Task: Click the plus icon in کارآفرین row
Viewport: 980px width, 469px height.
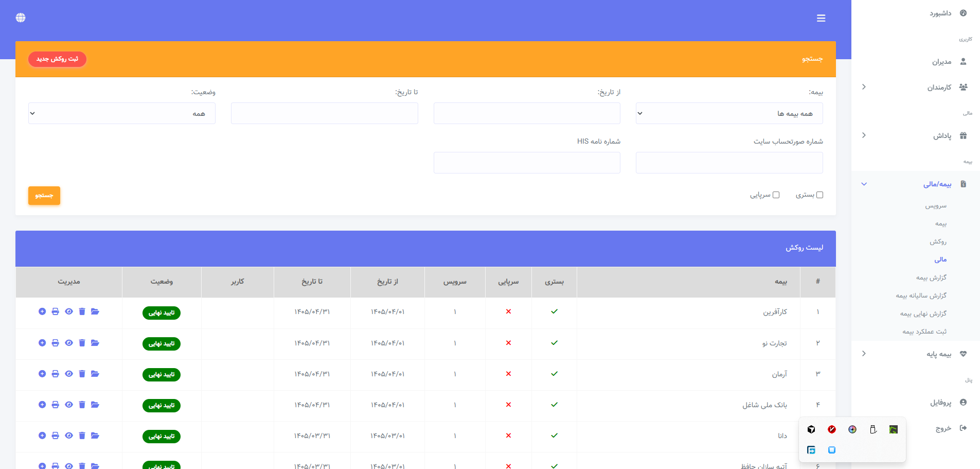Action: 42,311
